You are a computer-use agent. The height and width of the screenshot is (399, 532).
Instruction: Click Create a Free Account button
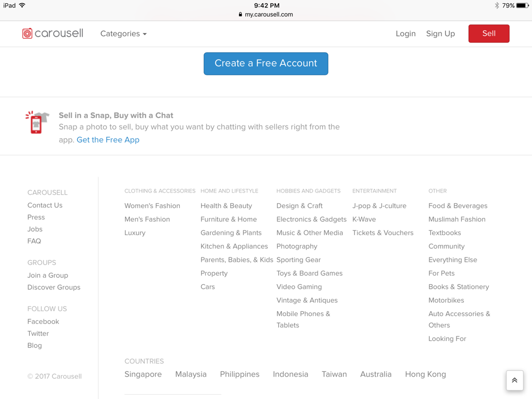point(266,63)
